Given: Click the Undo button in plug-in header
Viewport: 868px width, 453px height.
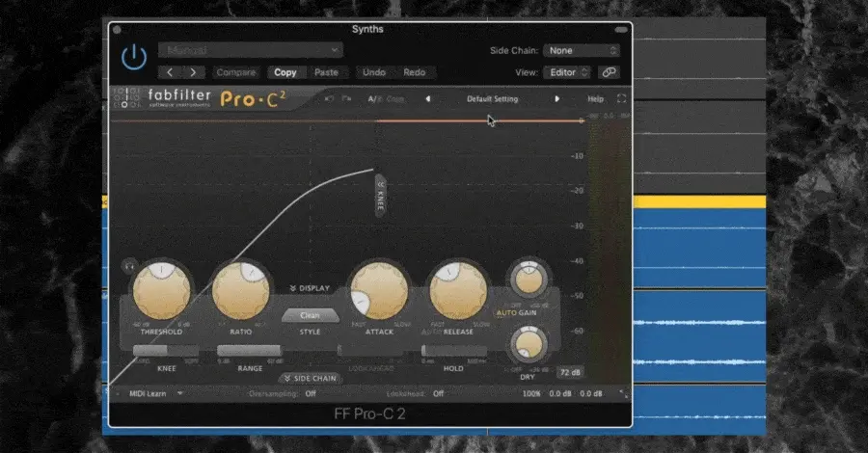Looking at the screenshot, I should tap(373, 72).
